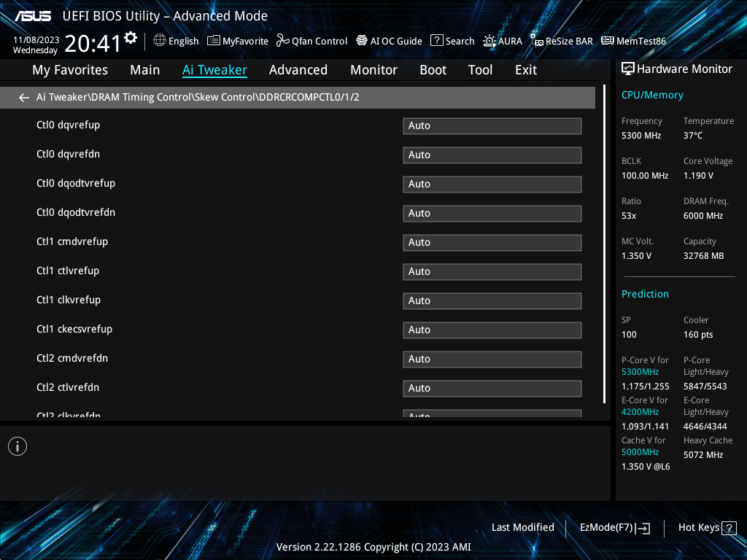This screenshot has height=560, width=747.
Task: Click the date 11/08/2023 Wednesday
Action: (x=36, y=45)
